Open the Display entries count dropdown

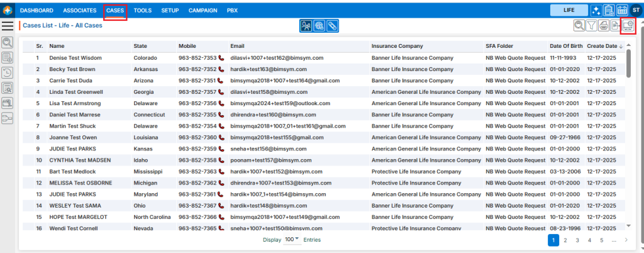(292, 240)
